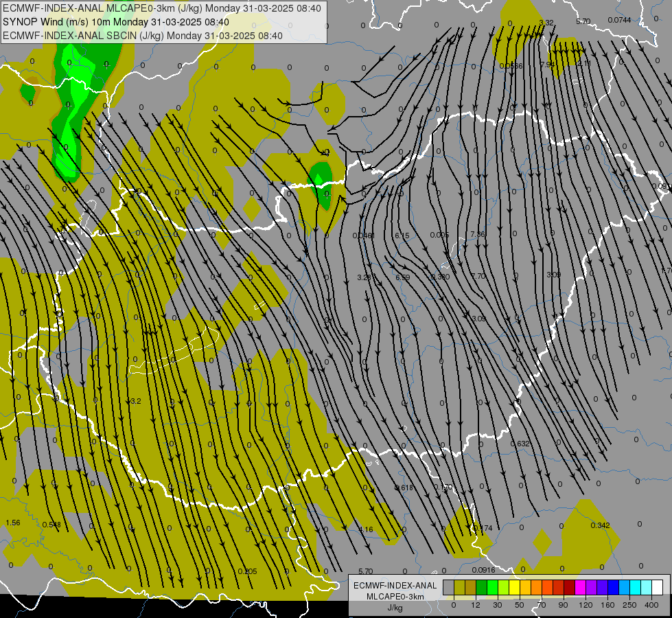
Task: Click the legend tick label 90
Action: tap(563, 605)
